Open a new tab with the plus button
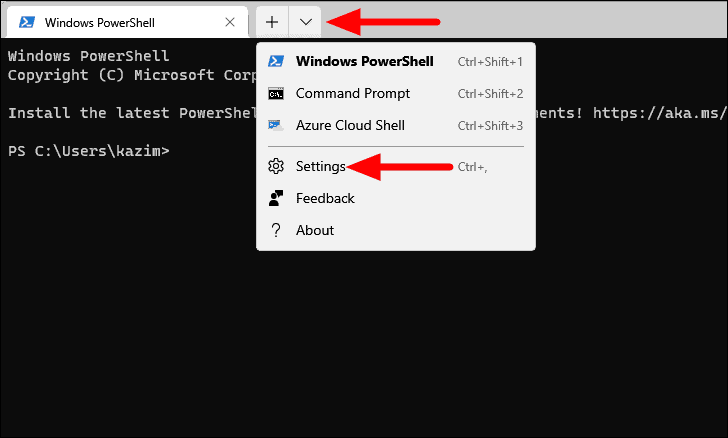Image resolution: width=728 pixels, height=438 pixels. pos(272,22)
